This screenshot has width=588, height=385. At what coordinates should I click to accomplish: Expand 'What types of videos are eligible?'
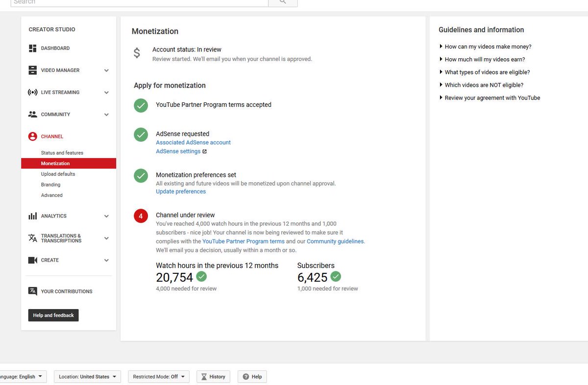click(485, 72)
